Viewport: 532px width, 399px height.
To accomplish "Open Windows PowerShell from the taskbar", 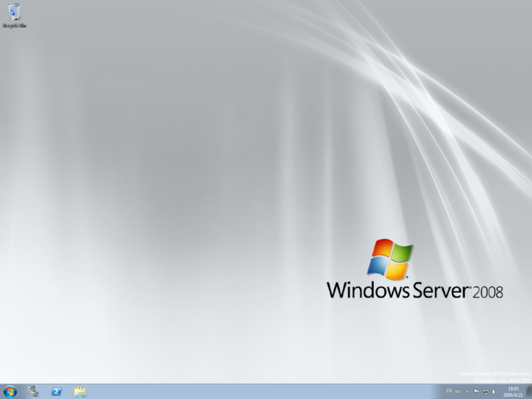I will (x=57, y=391).
